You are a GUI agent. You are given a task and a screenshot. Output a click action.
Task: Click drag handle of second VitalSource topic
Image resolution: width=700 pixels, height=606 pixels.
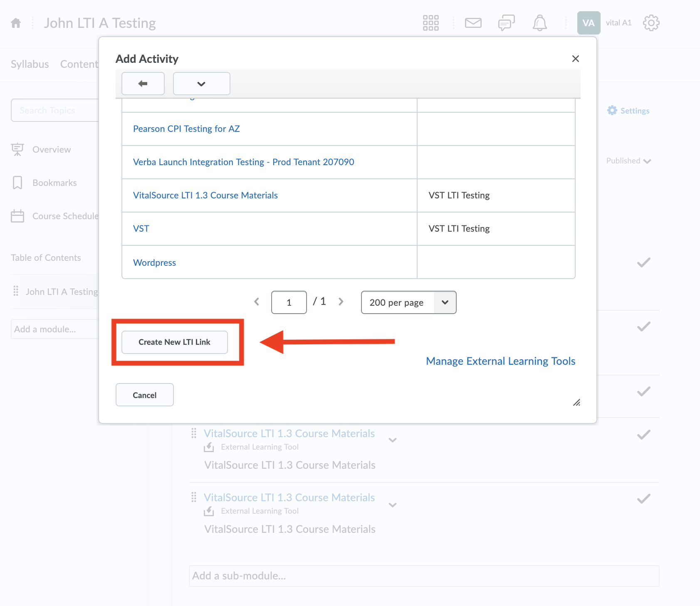193,497
